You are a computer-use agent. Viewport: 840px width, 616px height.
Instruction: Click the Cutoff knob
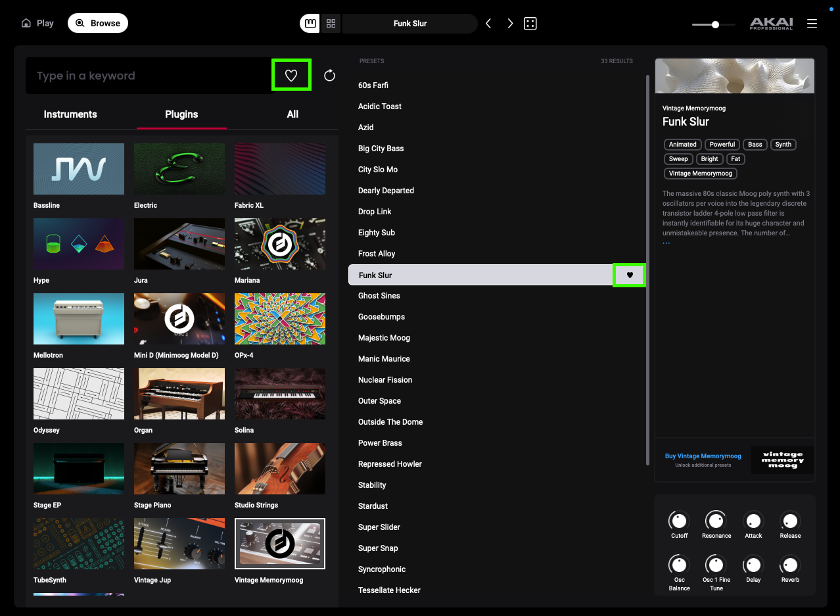pos(679,521)
